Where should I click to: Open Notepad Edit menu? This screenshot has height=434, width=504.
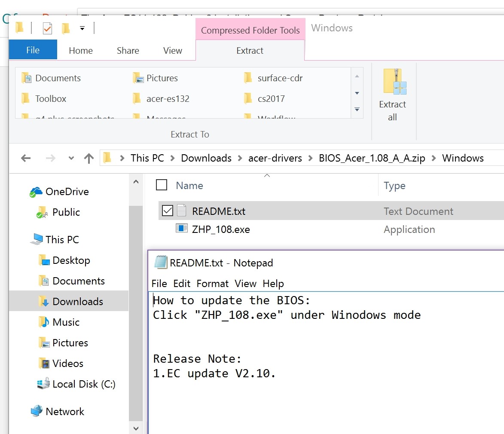click(182, 284)
